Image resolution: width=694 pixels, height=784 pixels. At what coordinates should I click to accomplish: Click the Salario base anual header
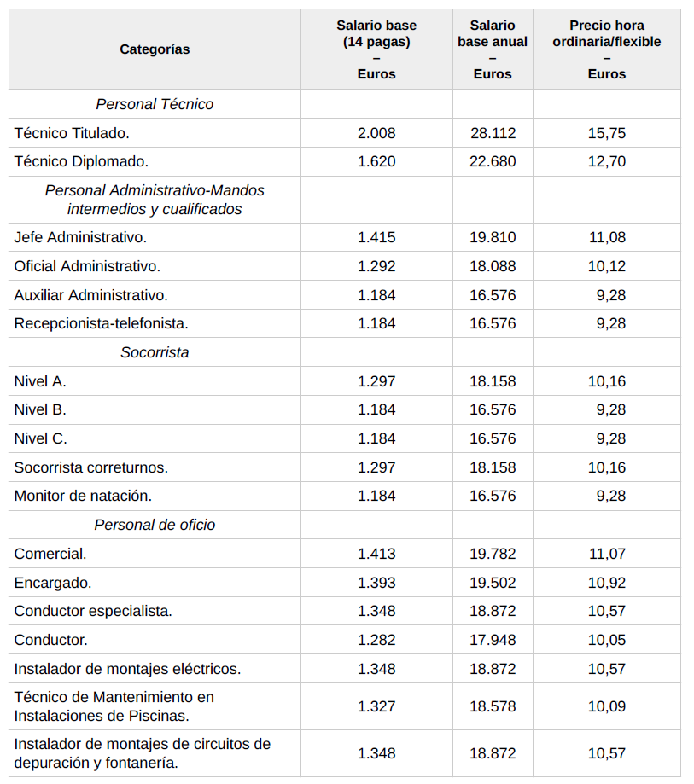(493, 49)
